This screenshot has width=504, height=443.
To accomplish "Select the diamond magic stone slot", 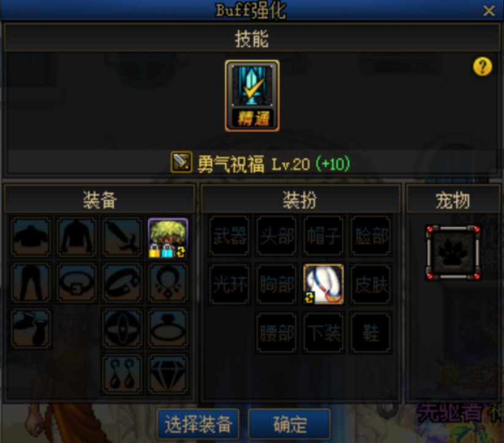I will click(x=168, y=374).
